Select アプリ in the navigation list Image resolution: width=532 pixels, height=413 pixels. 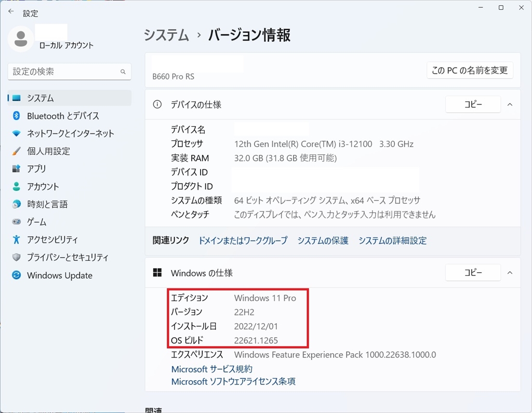click(70, 169)
